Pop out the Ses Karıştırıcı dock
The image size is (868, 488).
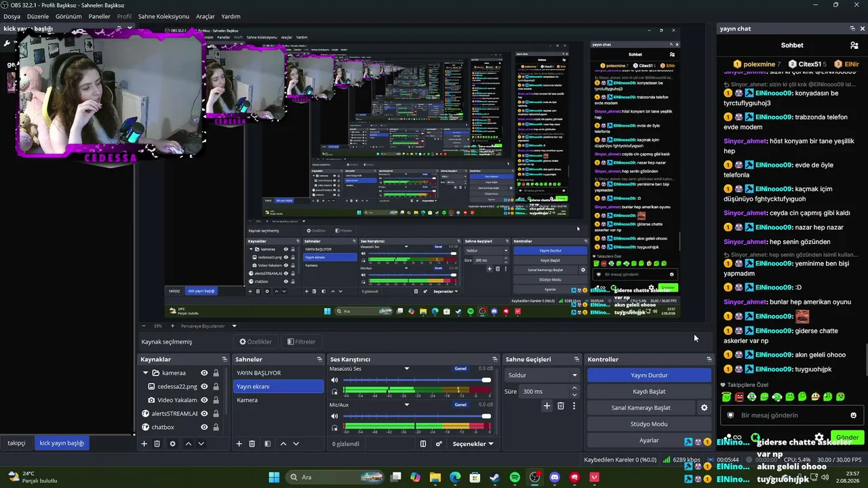(495, 359)
